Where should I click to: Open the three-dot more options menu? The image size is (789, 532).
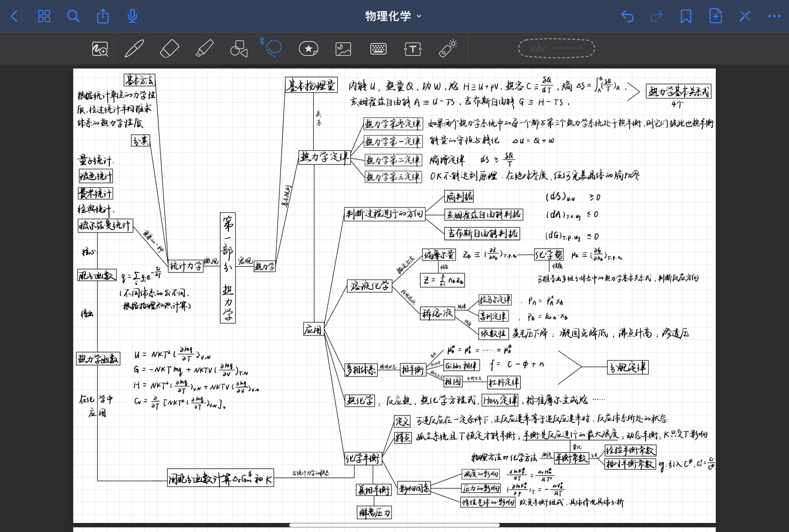(774, 16)
